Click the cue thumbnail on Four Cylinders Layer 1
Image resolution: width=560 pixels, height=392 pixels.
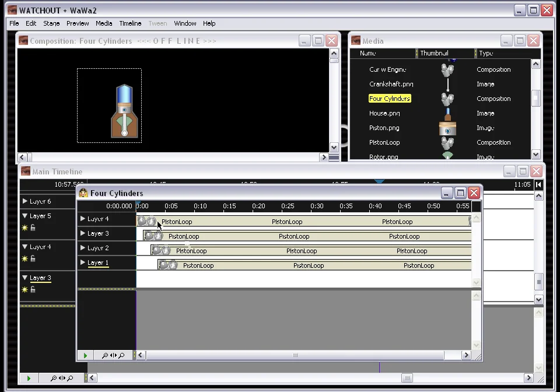tap(168, 265)
